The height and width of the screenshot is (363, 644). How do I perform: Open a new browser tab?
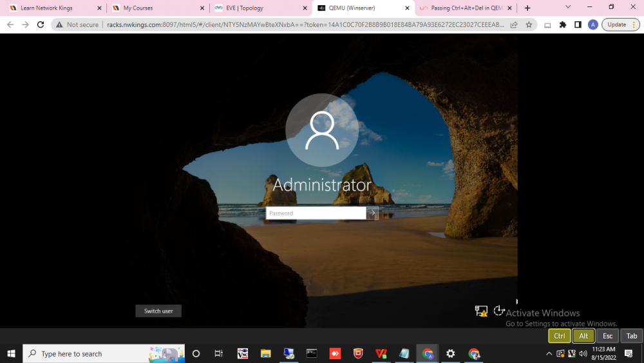tap(527, 8)
